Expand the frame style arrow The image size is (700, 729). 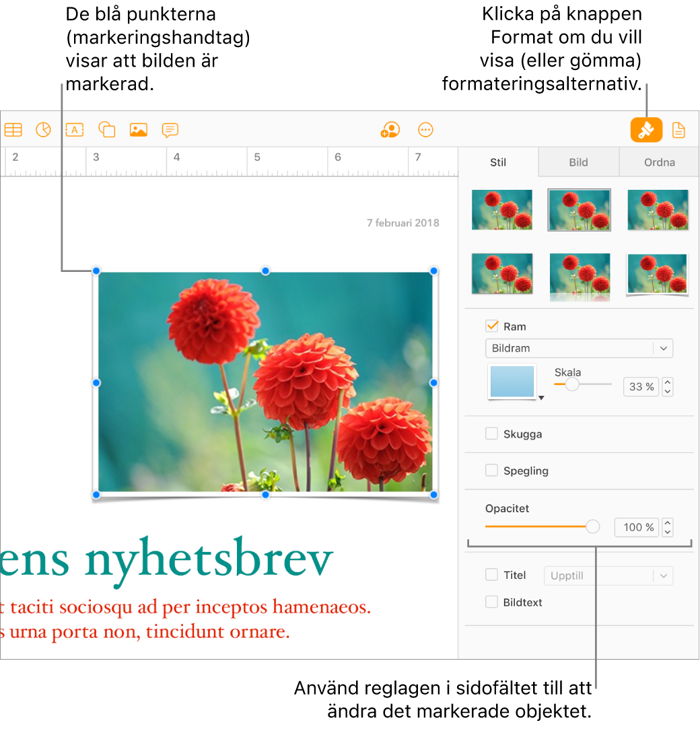point(542,398)
